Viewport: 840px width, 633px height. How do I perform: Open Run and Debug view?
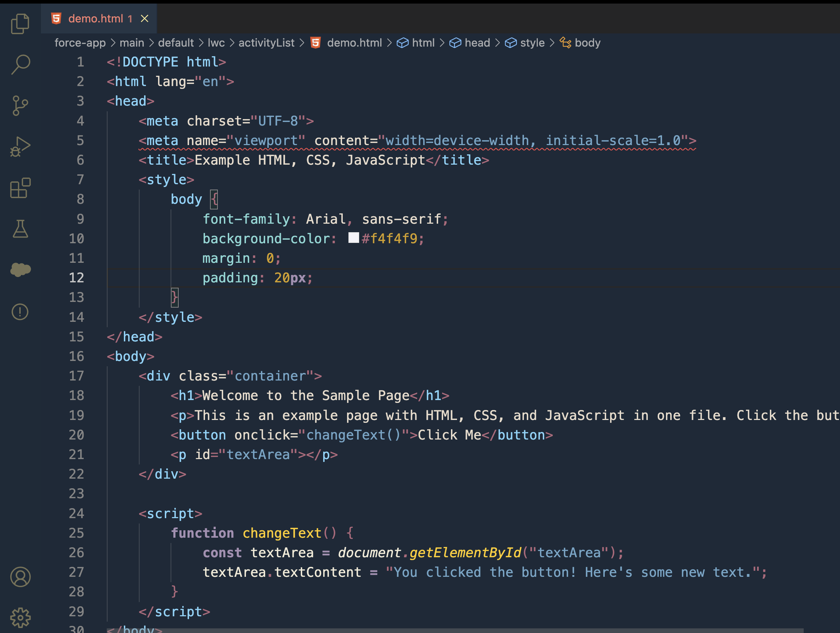20,147
